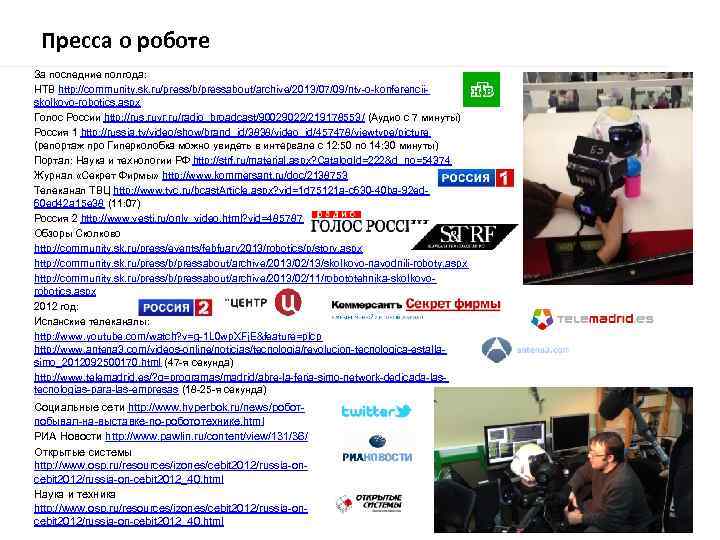
Task: Click the text '(Аудио с 7 минуты)'
Action: pyautogui.click(x=415, y=118)
